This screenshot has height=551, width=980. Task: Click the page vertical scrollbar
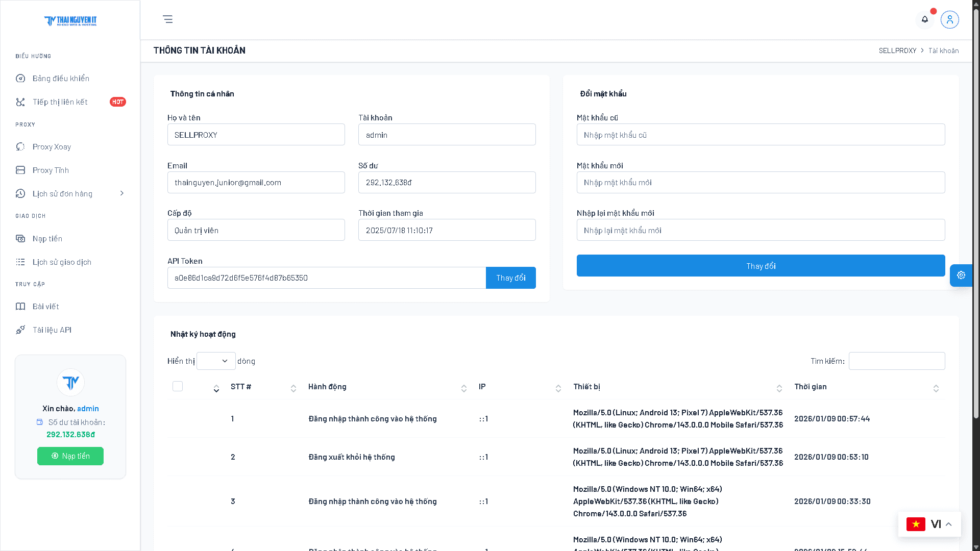click(976, 214)
